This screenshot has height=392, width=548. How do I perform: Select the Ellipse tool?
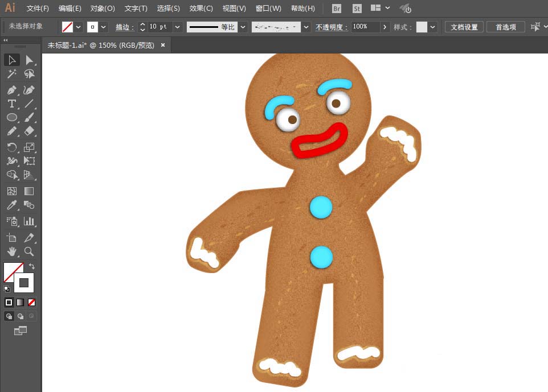tap(12, 118)
